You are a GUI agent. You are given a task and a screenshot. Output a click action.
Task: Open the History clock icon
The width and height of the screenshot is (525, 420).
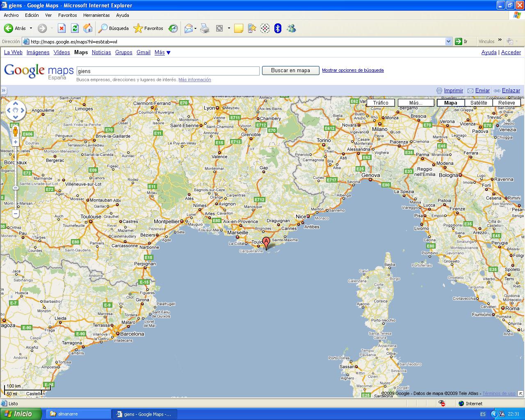[173, 28]
